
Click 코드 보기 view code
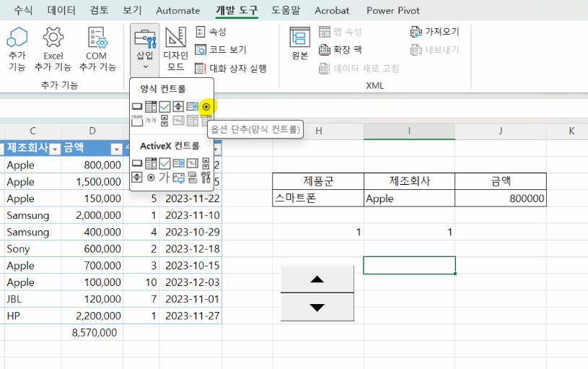pyautogui.click(x=221, y=50)
